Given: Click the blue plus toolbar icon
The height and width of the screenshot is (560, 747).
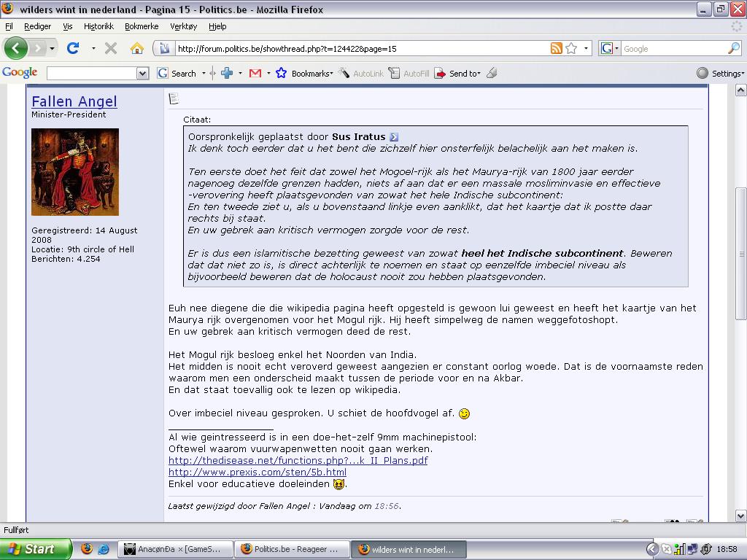Looking at the screenshot, I should (227, 74).
